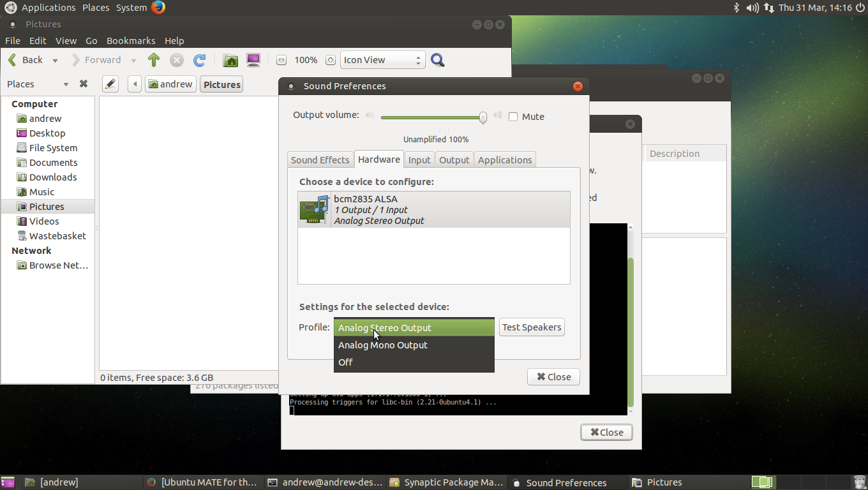Click Close in the Synaptic progress dialog
Viewport: 868px width, 490px height.
pyautogui.click(x=606, y=433)
